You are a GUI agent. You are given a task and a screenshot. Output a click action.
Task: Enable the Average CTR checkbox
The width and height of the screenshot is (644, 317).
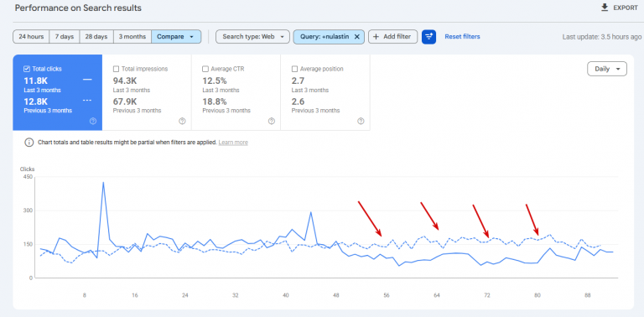[205, 69]
